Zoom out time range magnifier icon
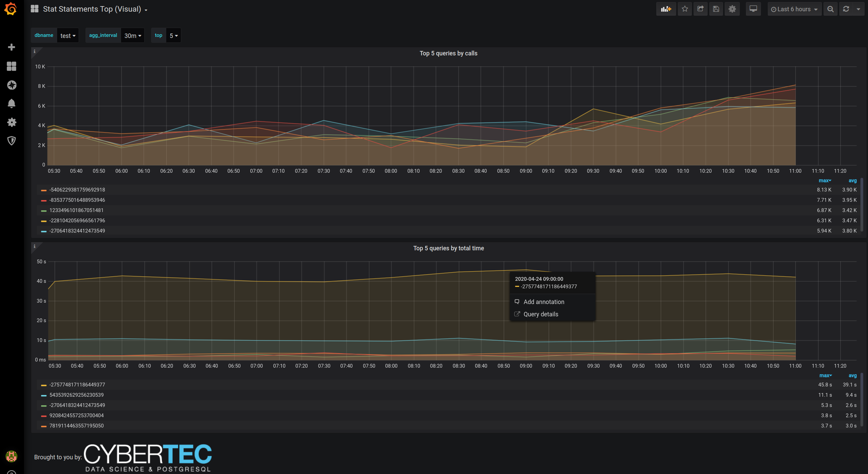The width and height of the screenshot is (868, 474). pyautogui.click(x=830, y=9)
